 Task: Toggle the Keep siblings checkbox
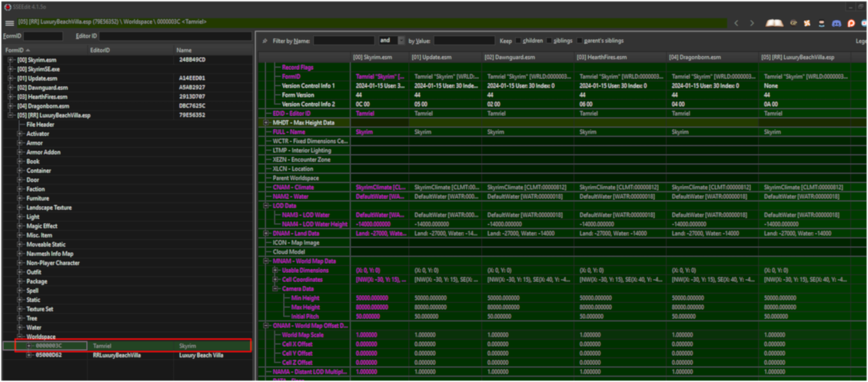(549, 41)
